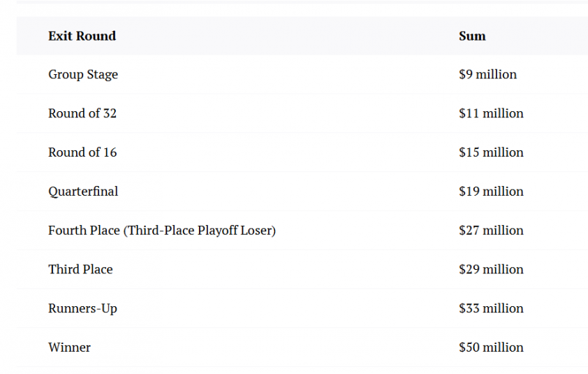Viewport: 588px width, 374px height.
Task: Click the Exit Round column header
Action: (x=82, y=36)
